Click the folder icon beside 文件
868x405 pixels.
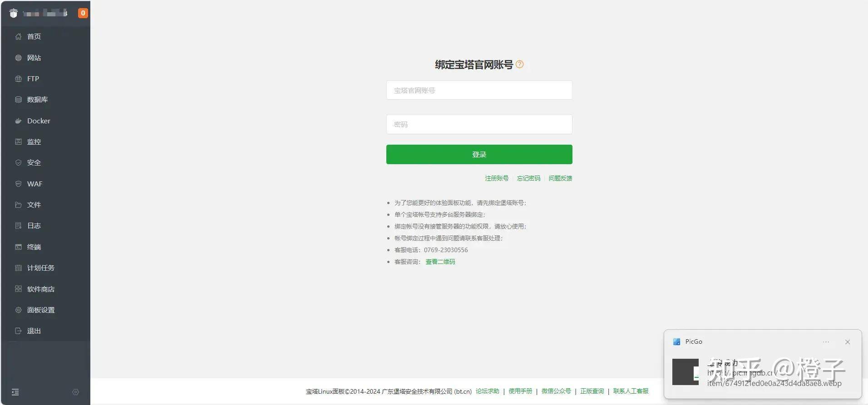tap(18, 205)
